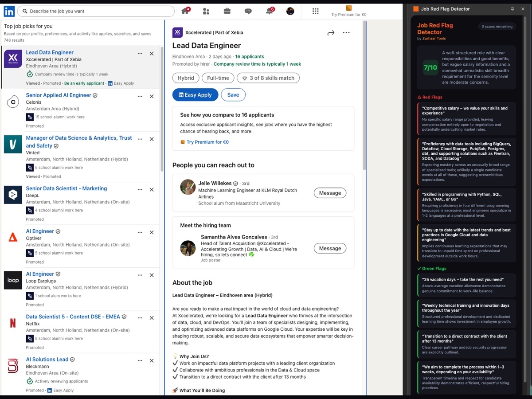The image size is (532, 399).
Task: Open Try Premium for €0 in top nav
Action: tap(349, 11)
